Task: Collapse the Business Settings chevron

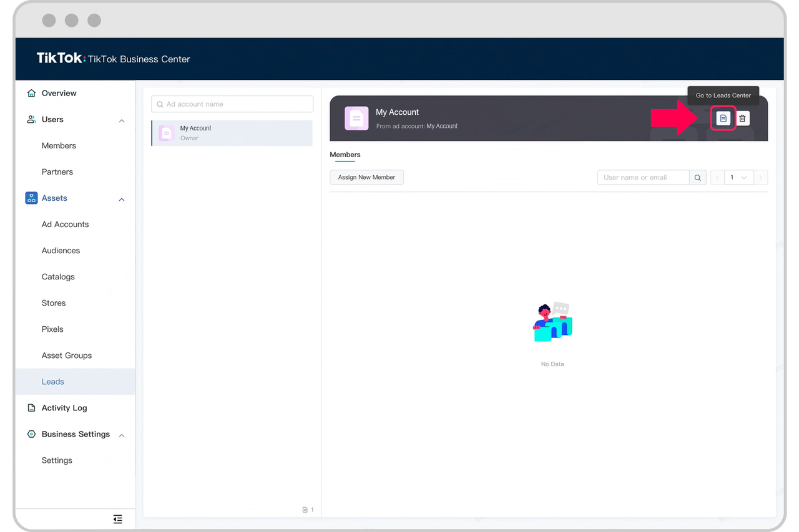Action: coord(122,435)
